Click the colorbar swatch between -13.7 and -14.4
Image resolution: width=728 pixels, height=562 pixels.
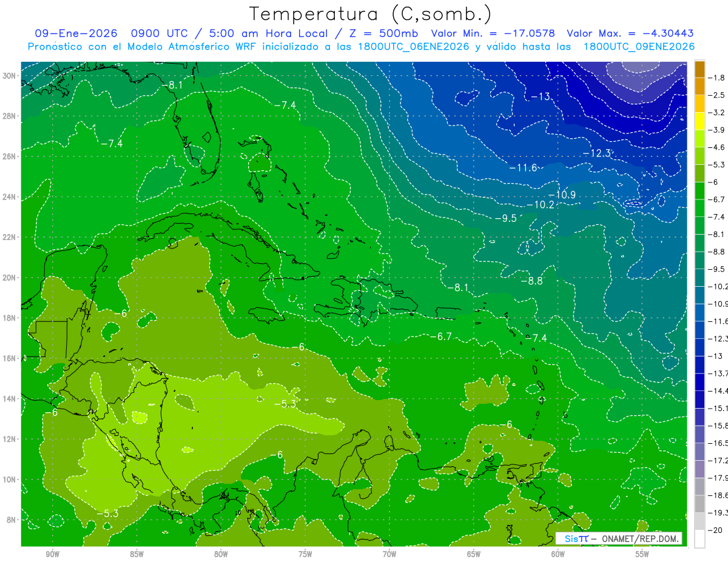point(699,381)
